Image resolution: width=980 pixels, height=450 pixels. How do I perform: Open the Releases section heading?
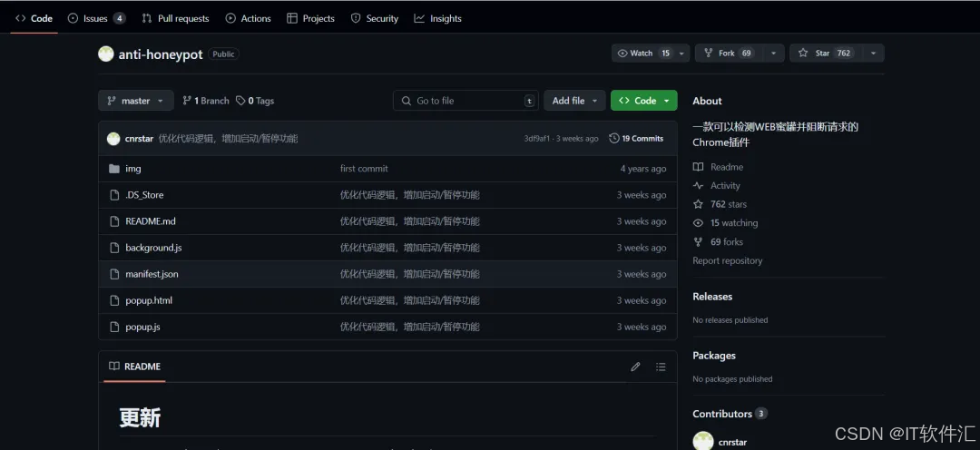[x=712, y=297]
